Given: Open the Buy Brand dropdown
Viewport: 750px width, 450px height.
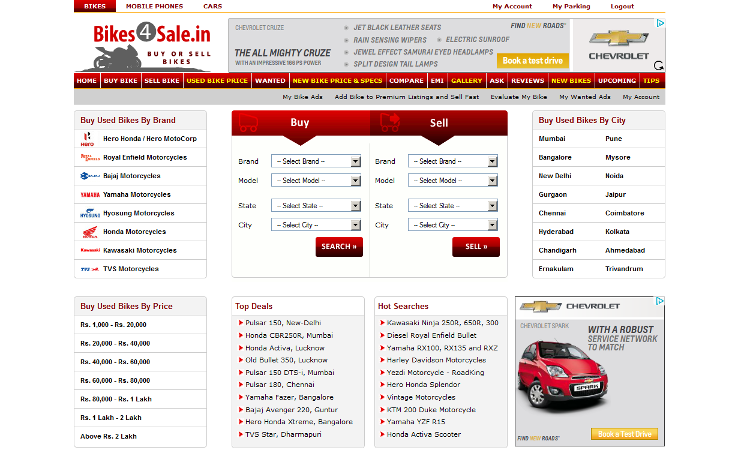Looking at the screenshot, I should point(316,161).
